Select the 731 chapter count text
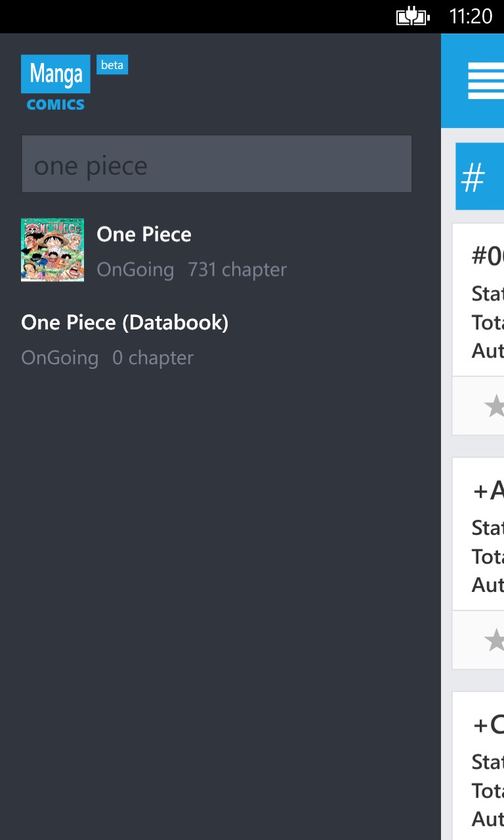The width and height of the screenshot is (504, 840). [x=238, y=270]
